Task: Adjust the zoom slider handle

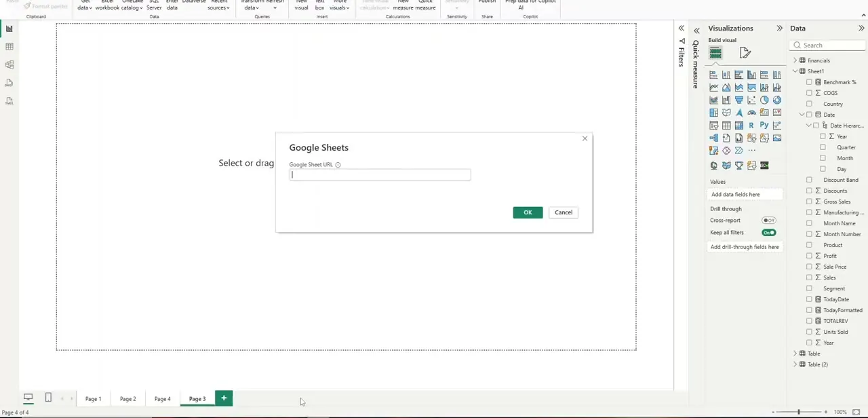Action: [798, 412]
